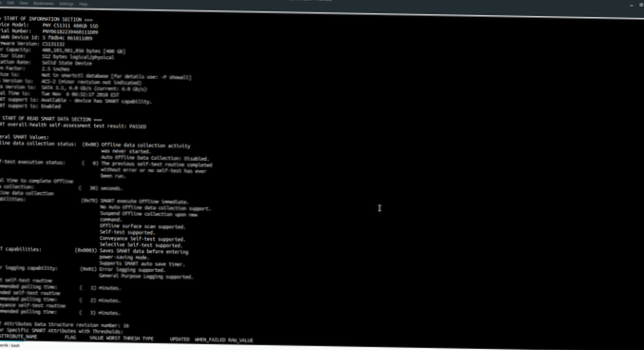Click the 'PNY CS1311 480GB SSD' device model text
The height and width of the screenshot is (350, 644).
tap(70, 26)
